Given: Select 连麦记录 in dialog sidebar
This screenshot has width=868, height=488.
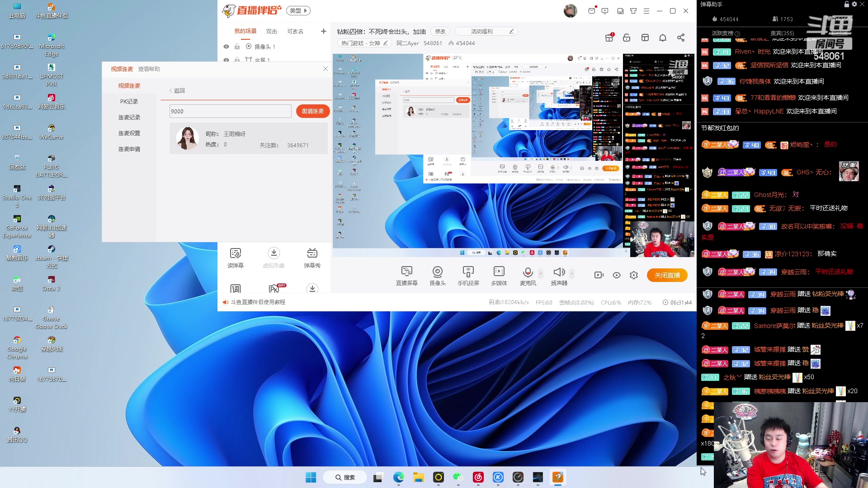Looking at the screenshot, I should tap(129, 117).
